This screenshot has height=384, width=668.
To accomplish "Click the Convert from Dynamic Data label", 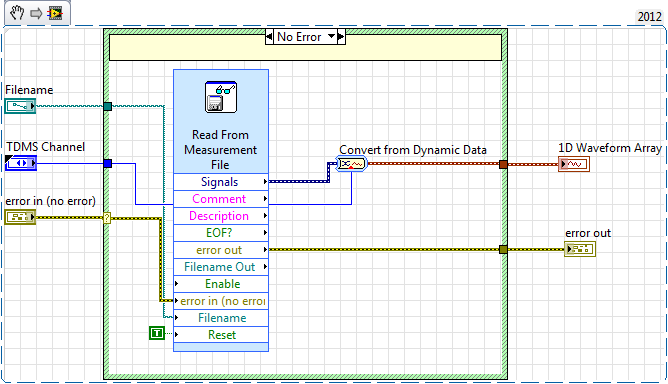I will pos(413,150).
